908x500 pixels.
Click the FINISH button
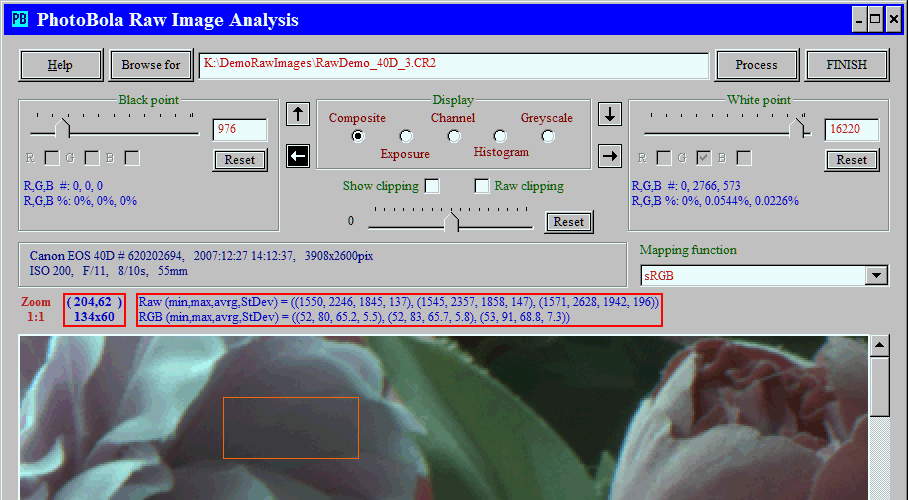pyautogui.click(x=847, y=65)
